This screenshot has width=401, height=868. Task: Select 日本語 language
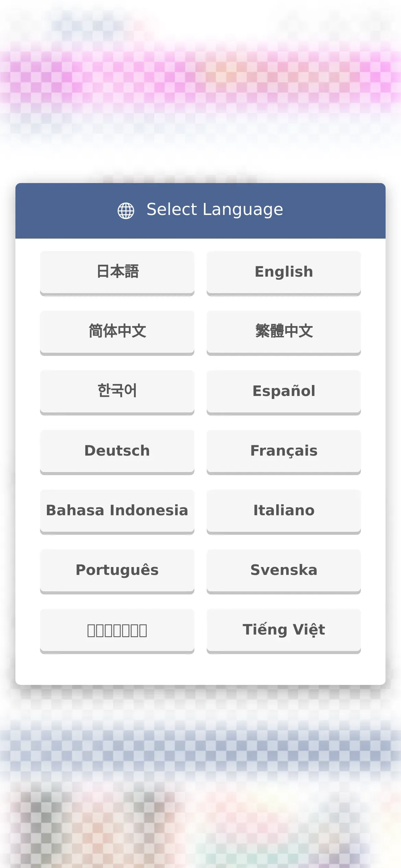pyautogui.click(x=117, y=273)
